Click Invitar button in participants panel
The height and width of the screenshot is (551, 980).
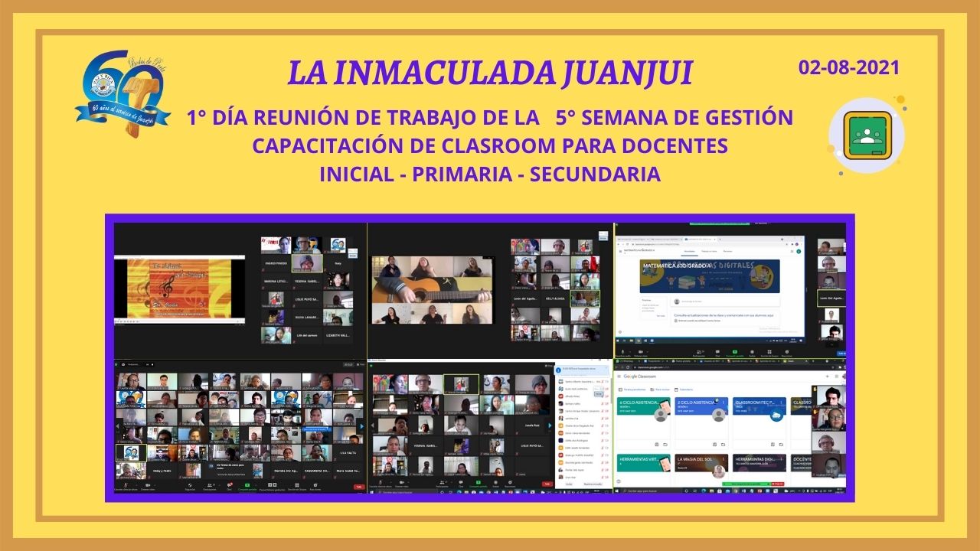[569, 484]
